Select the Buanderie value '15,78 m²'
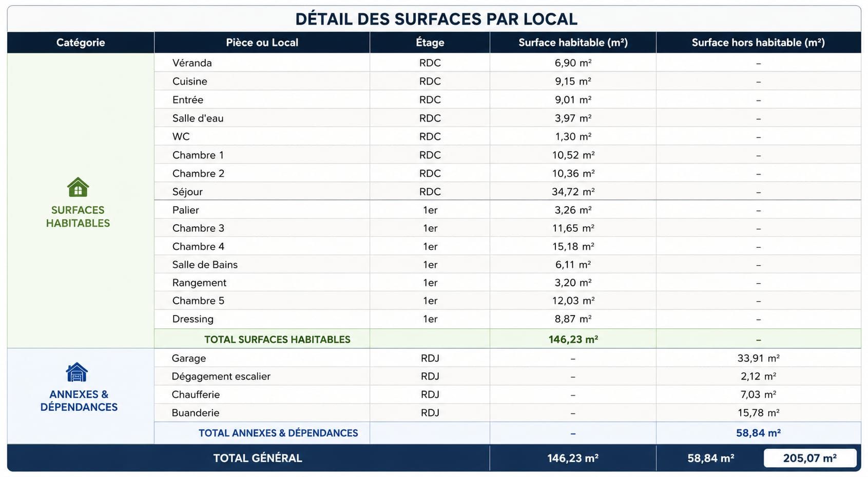 [758, 413]
